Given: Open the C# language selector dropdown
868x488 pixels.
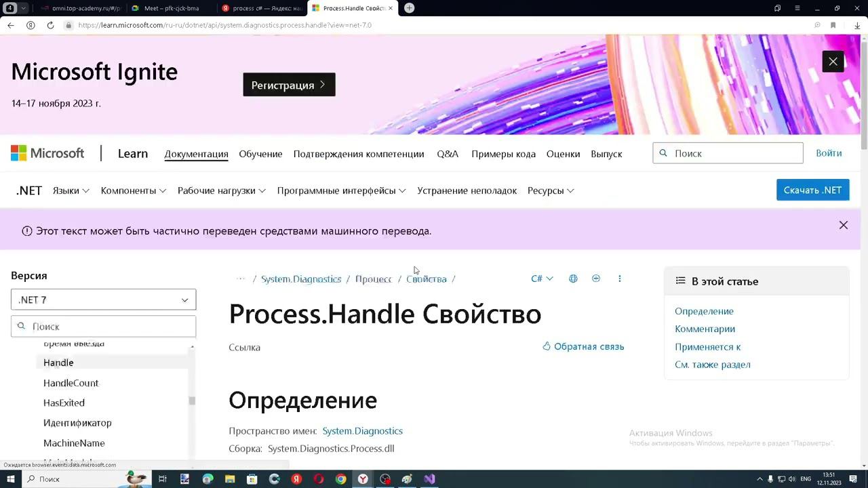Looking at the screenshot, I should pyautogui.click(x=542, y=279).
